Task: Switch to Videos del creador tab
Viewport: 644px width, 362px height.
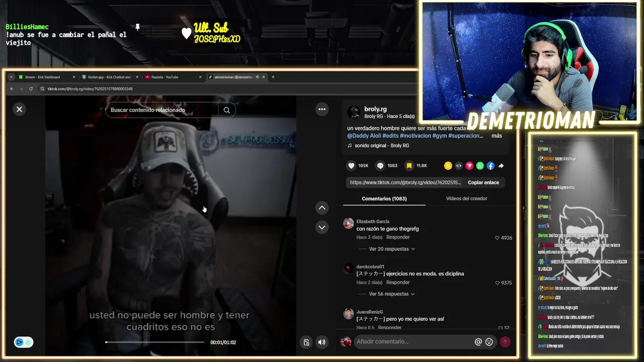Action: 466,199
